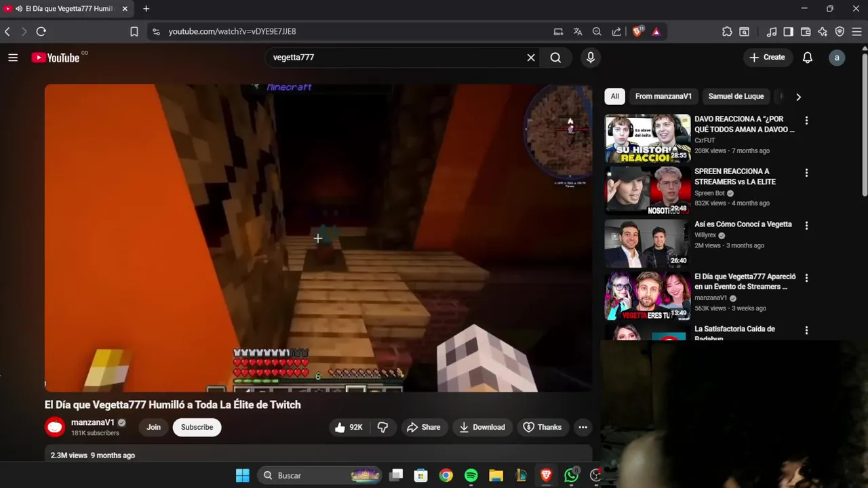Click on the Minecraft video player
Viewport: 868px width, 488px height.
[318, 237]
